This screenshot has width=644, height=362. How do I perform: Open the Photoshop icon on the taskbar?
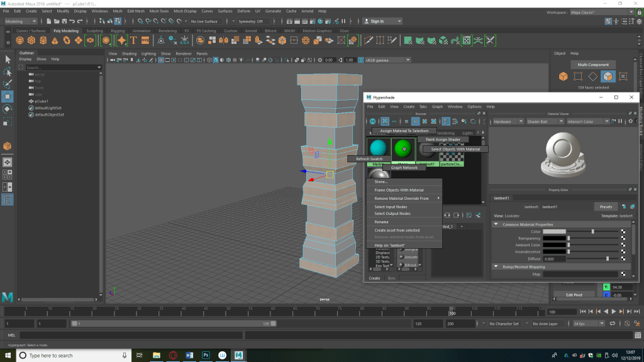tap(206, 355)
